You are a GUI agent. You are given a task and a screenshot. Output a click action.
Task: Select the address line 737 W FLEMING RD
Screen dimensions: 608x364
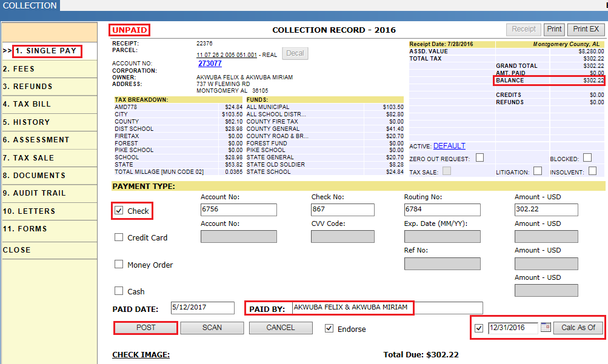(223, 84)
